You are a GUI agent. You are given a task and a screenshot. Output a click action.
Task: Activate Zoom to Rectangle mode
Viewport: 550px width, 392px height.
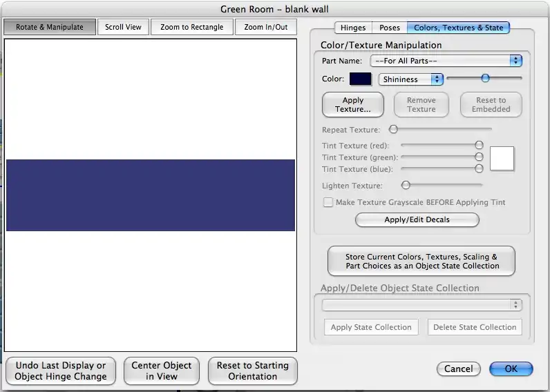[191, 27]
